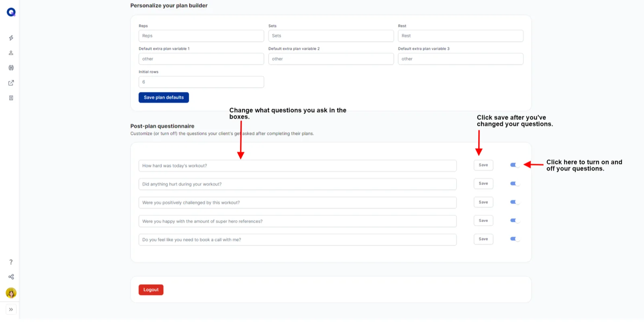Open the lightning bolt sidebar icon
The width and height of the screenshot is (644, 322).
(11, 38)
